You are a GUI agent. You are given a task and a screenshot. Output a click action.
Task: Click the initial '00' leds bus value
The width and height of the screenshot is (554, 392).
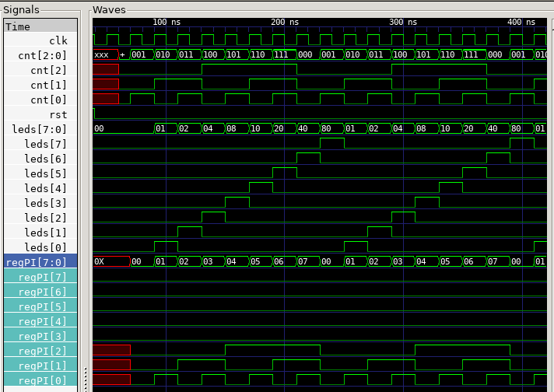coord(100,129)
